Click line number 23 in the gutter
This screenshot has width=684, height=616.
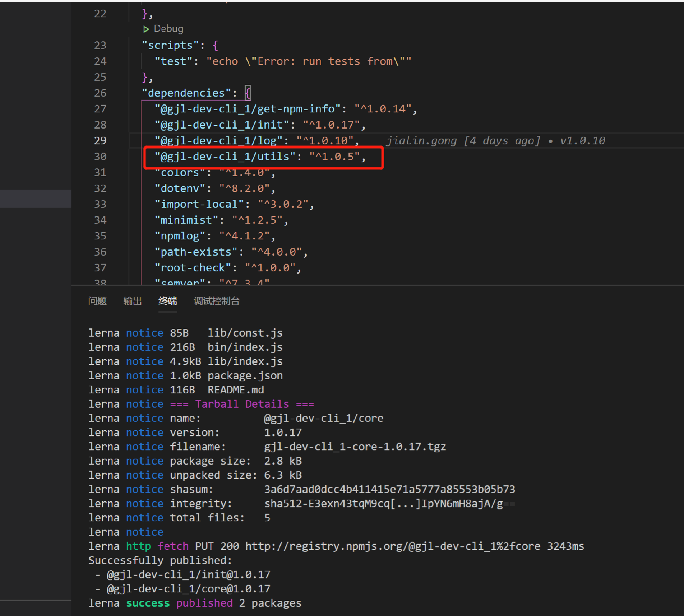tap(100, 45)
